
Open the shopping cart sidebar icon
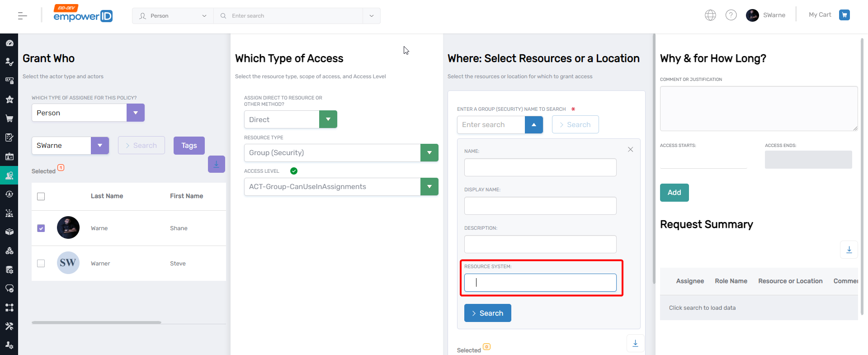[9, 118]
